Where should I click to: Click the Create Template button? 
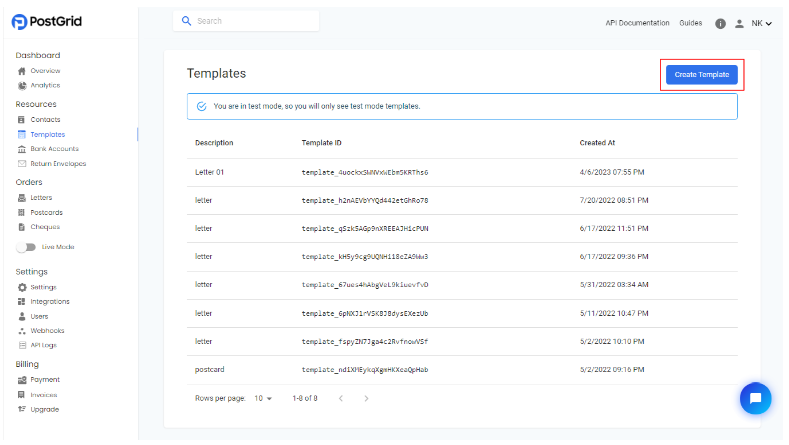(x=701, y=75)
